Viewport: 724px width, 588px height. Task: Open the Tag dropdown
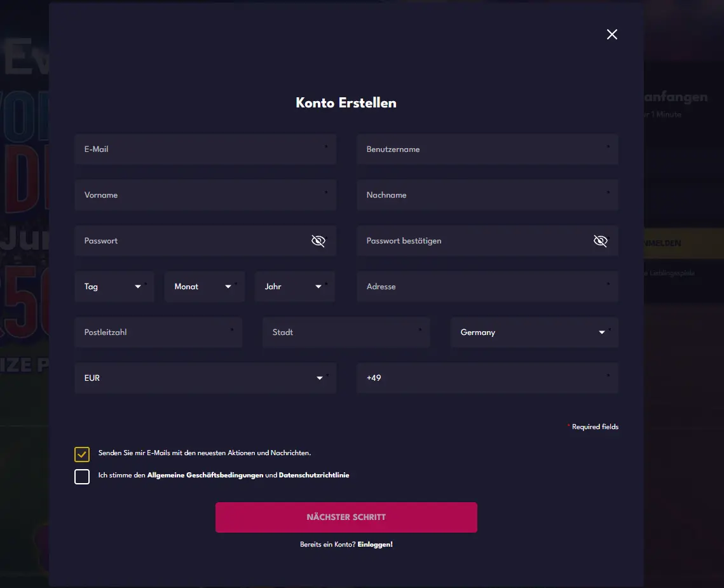pos(114,287)
